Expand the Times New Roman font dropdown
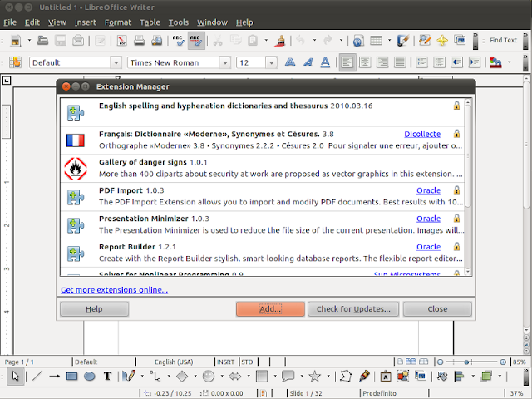The image size is (532, 399). 225,63
